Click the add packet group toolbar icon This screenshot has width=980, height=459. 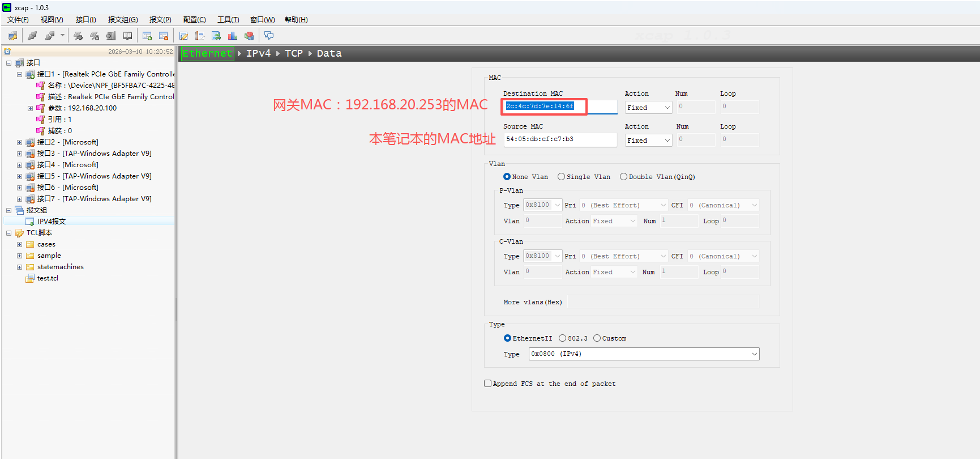pyautogui.click(x=147, y=36)
